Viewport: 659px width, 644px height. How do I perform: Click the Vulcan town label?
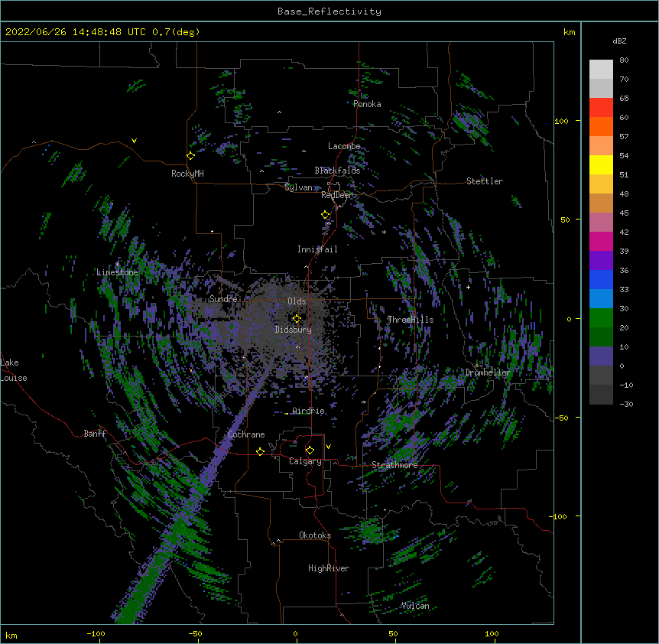click(415, 606)
